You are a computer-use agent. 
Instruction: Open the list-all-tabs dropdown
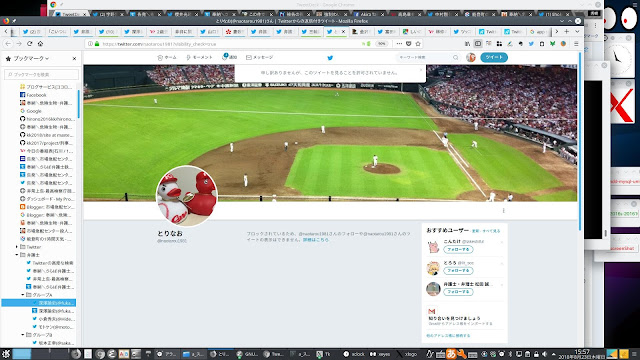pyautogui.click(x=577, y=31)
